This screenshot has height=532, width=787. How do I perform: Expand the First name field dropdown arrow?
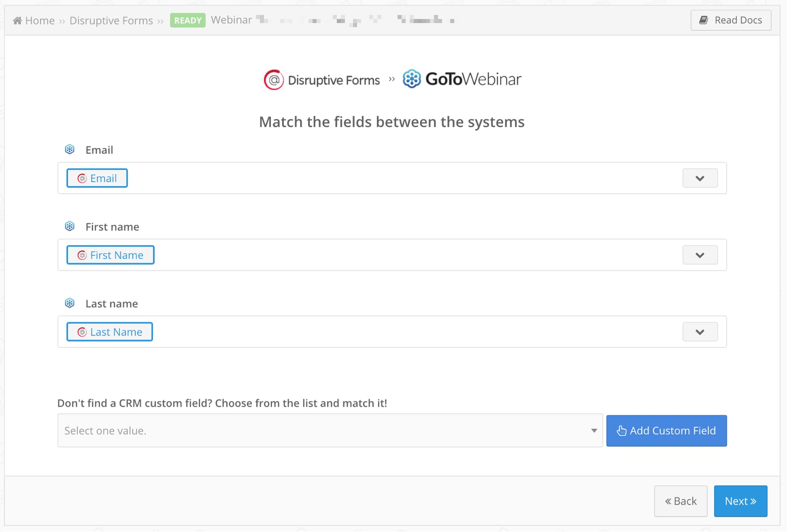(700, 255)
